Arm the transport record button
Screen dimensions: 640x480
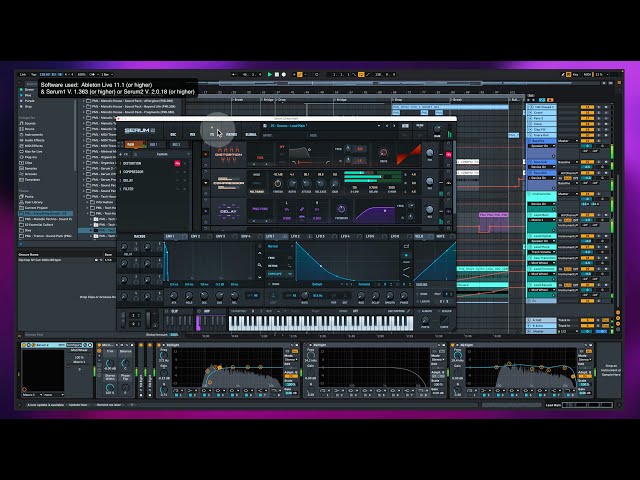[x=284, y=75]
